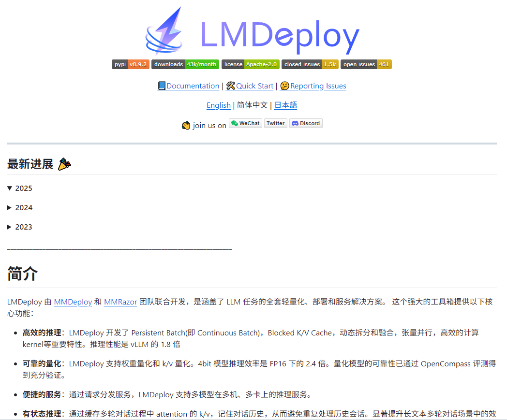The image size is (507, 420).
Task: Click the join us on text
Action: tap(209, 126)
